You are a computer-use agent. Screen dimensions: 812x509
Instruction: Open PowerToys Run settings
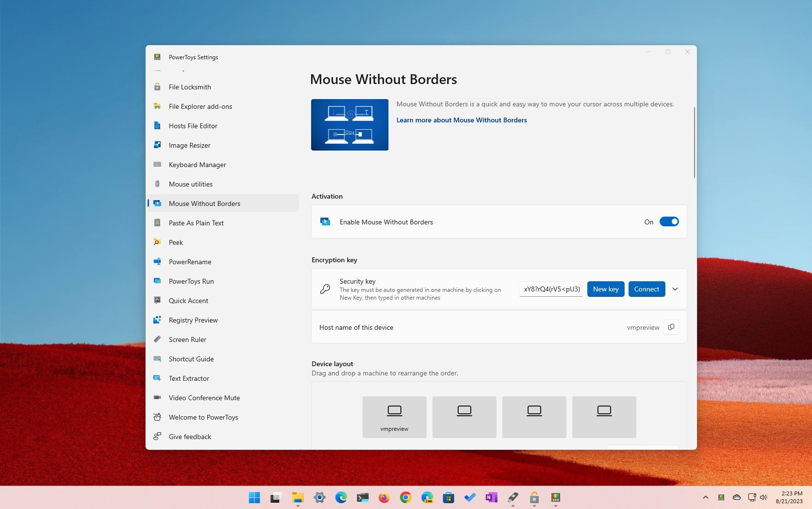click(x=191, y=281)
